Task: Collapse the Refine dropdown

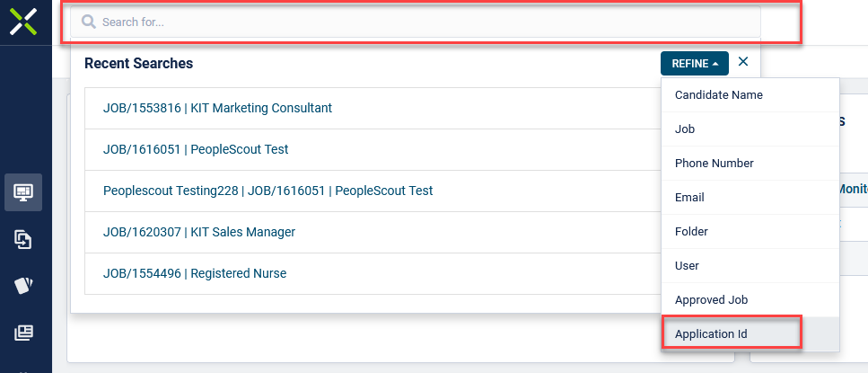Action: point(694,64)
